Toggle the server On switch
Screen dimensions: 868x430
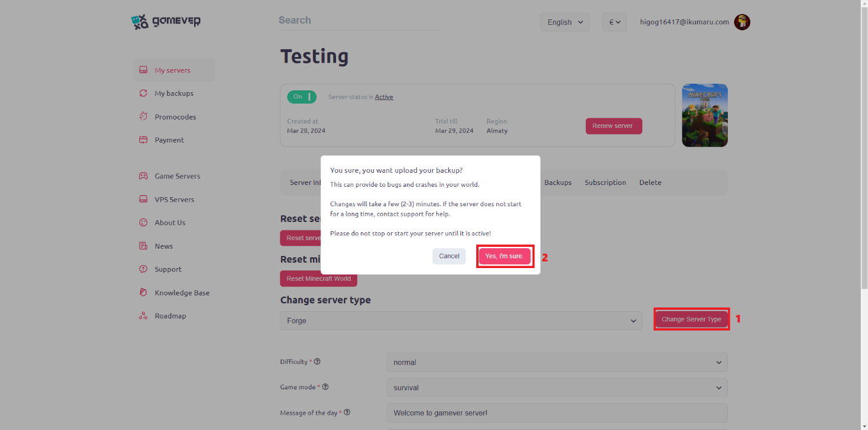coord(301,96)
